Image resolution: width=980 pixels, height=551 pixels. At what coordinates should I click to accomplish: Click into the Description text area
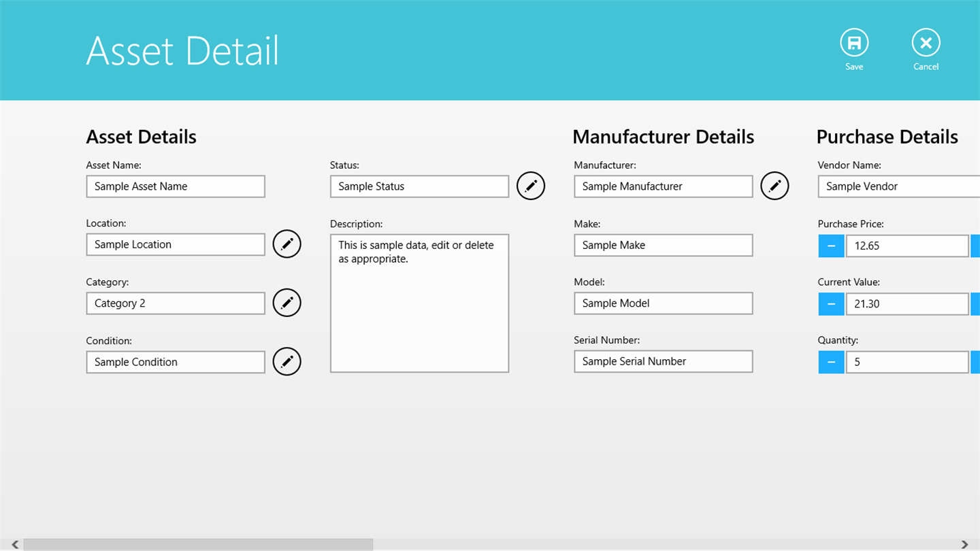click(419, 303)
